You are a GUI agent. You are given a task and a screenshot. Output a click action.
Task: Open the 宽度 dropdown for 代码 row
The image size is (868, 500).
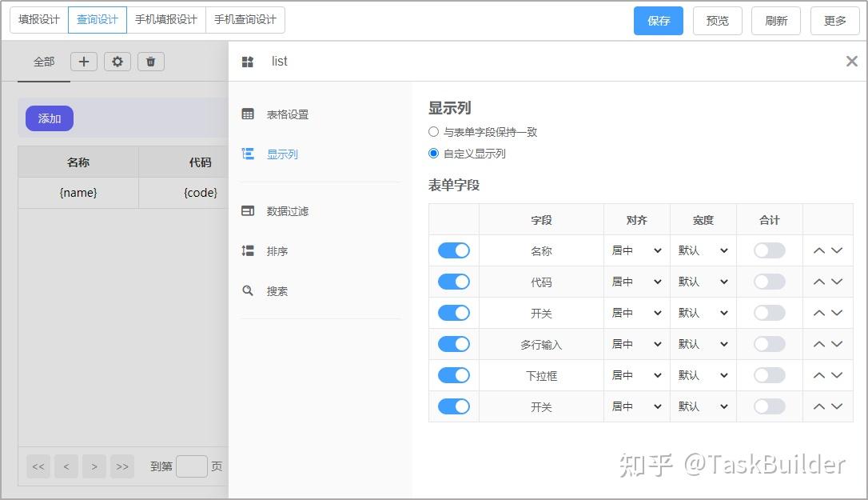(703, 282)
